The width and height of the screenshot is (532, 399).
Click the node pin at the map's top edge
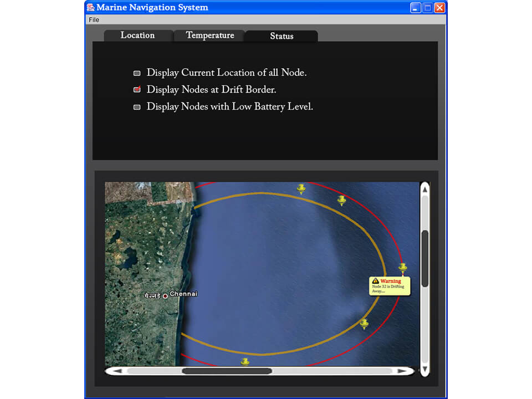click(x=301, y=189)
